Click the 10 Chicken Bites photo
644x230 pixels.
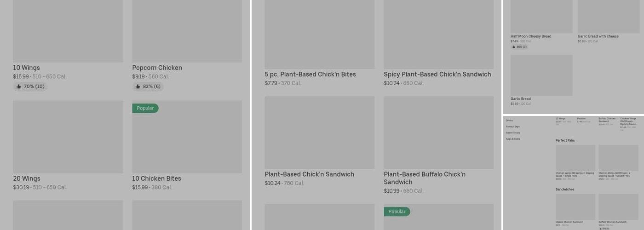tap(187, 137)
